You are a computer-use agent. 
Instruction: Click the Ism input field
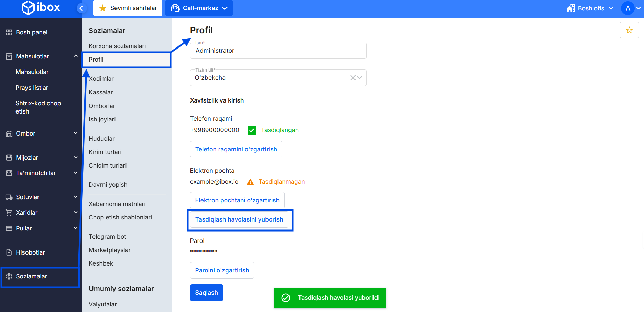click(x=278, y=51)
